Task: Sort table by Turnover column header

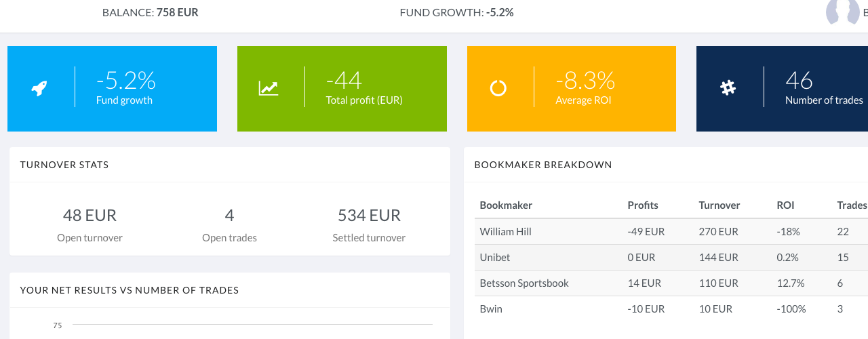Action: (x=719, y=205)
